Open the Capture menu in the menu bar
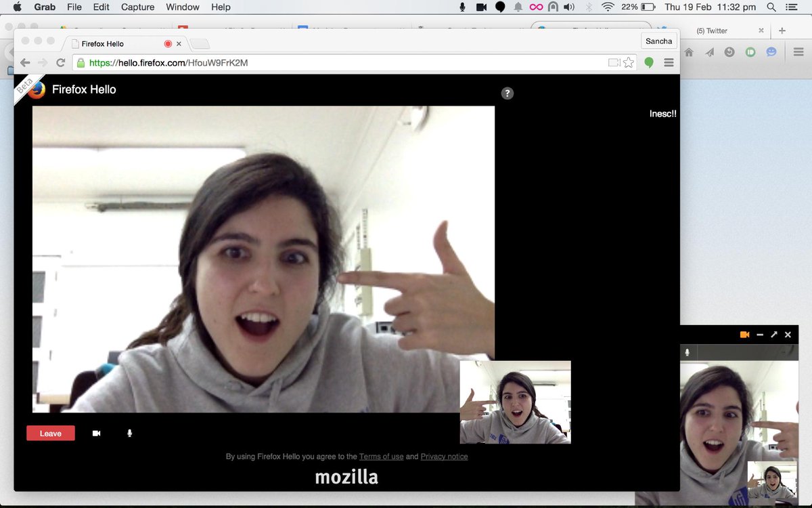The width and height of the screenshot is (812, 508). click(137, 7)
